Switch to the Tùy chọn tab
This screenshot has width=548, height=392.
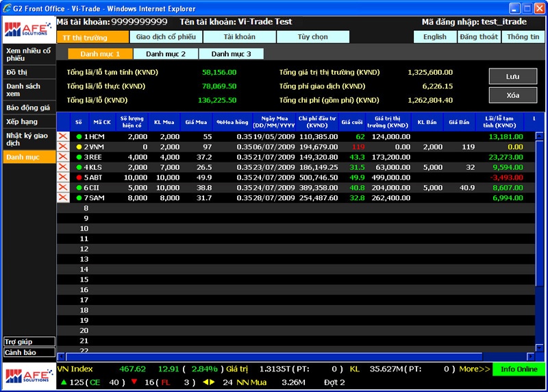pyautogui.click(x=313, y=37)
